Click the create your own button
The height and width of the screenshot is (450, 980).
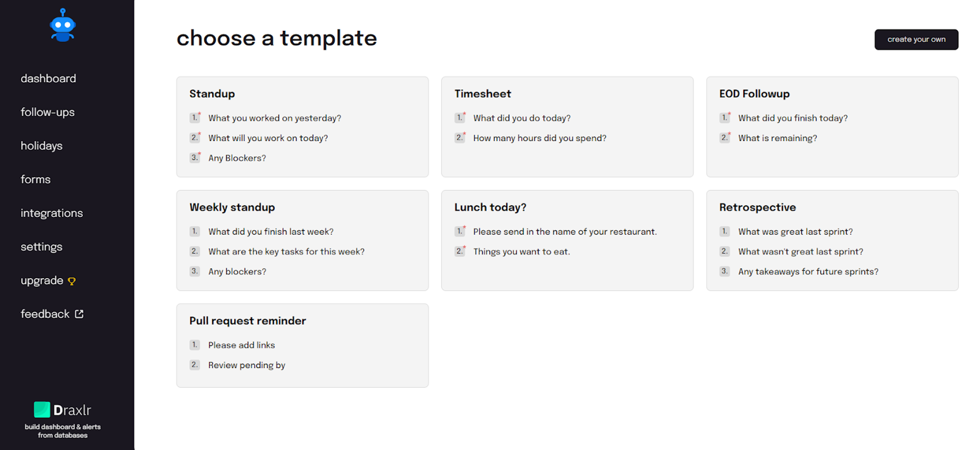pyautogui.click(x=916, y=39)
